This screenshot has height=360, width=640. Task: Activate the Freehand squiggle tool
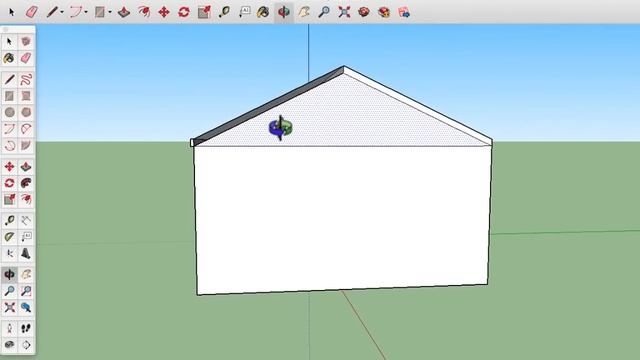(x=26, y=79)
